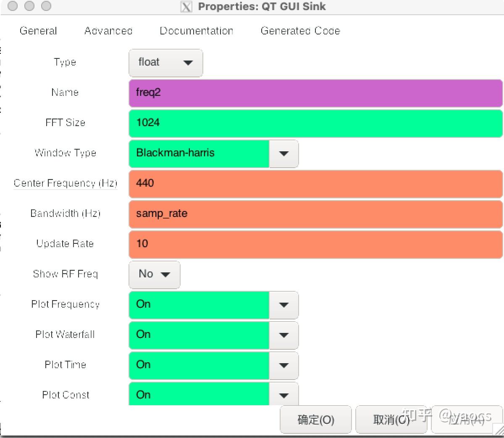This screenshot has width=504, height=438.
Task: Open the Generated Code tab
Action: point(300,31)
